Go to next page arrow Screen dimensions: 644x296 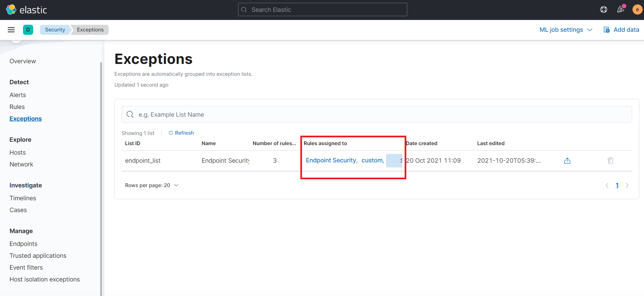(627, 185)
